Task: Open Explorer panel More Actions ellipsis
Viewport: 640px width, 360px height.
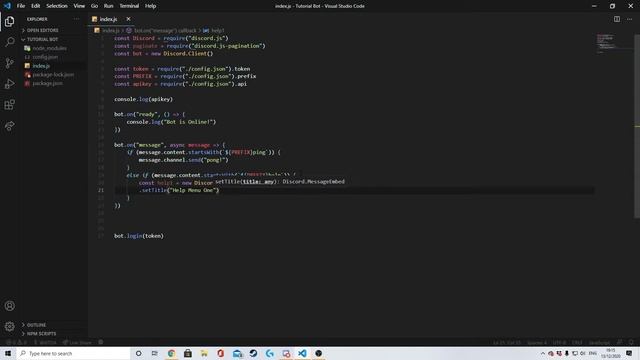Action: click(x=76, y=19)
